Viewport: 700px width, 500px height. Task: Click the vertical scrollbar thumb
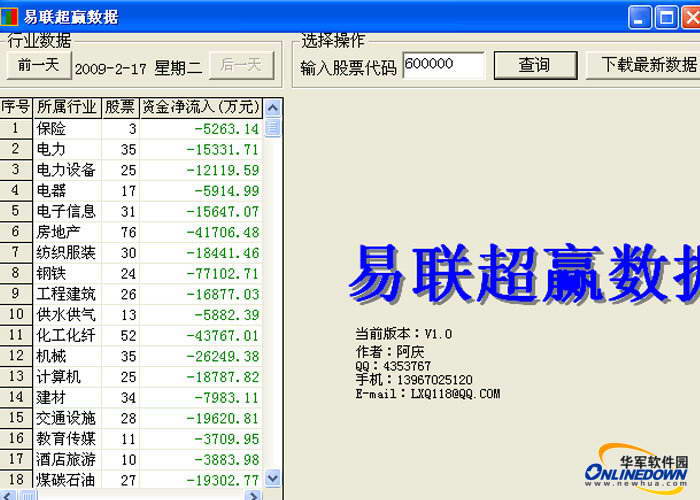pos(272,127)
